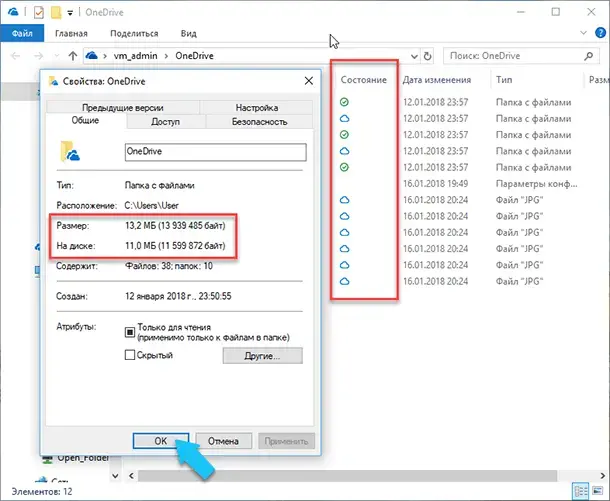
Task: Click the refresh button beside address bar
Action: click(x=428, y=55)
